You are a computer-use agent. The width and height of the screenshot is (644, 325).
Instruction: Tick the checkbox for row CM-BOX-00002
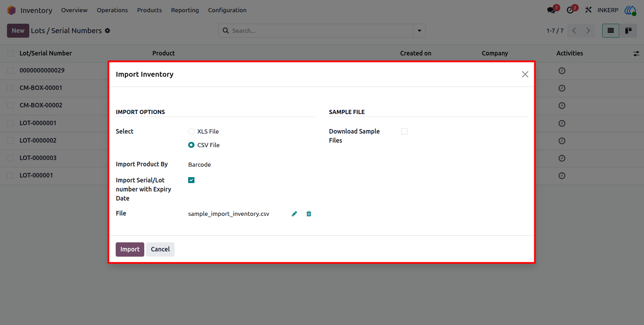tap(10, 105)
